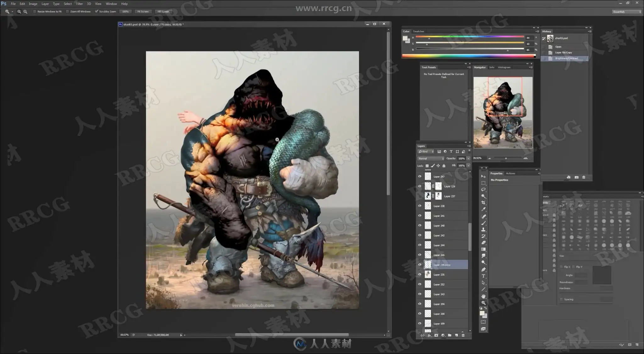The height and width of the screenshot is (354, 644).
Task: Open the layer blend mode dropdown
Action: [430, 158]
